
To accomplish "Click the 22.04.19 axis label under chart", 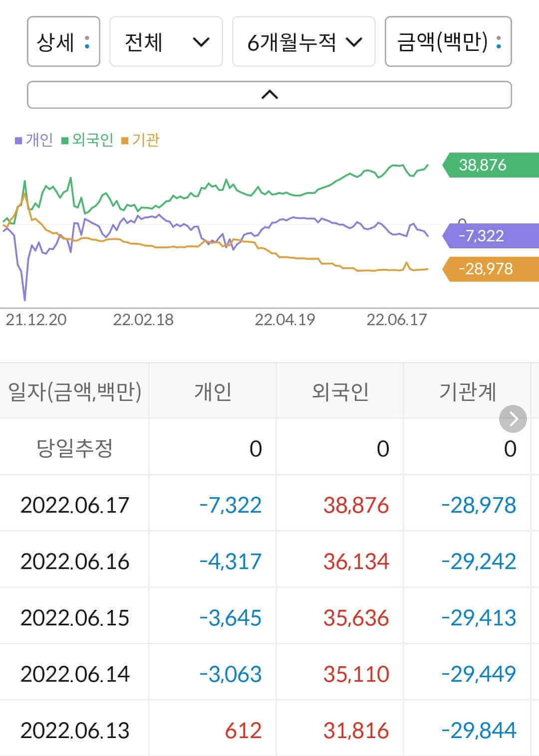I will pos(285,319).
